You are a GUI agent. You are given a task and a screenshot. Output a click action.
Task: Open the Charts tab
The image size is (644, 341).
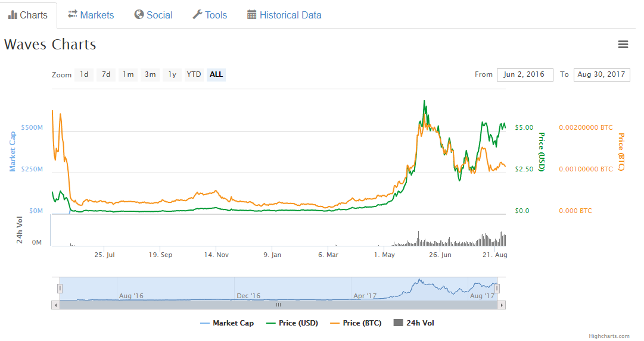point(28,15)
